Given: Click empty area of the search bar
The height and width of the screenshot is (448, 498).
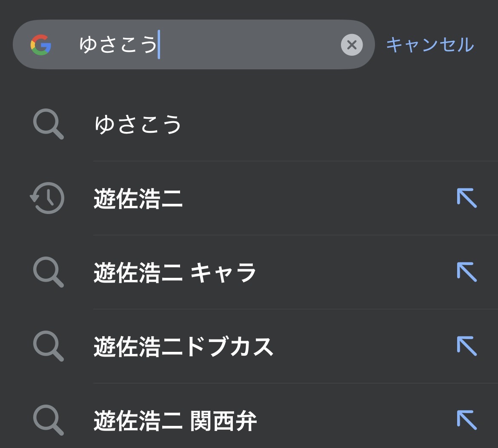Looking at the screenshot, I should (251, 45).
